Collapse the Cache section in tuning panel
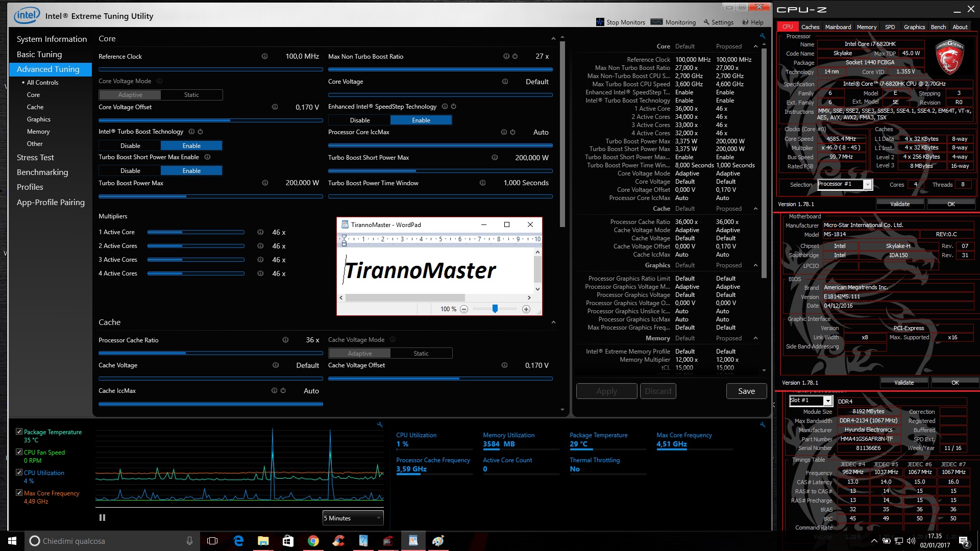 (553, 322)
